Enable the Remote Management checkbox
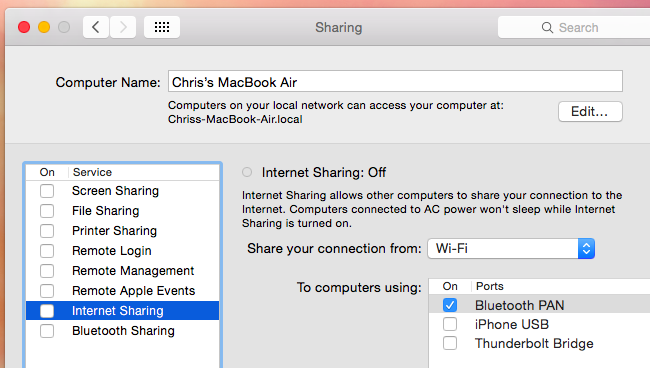 point(47,271)
